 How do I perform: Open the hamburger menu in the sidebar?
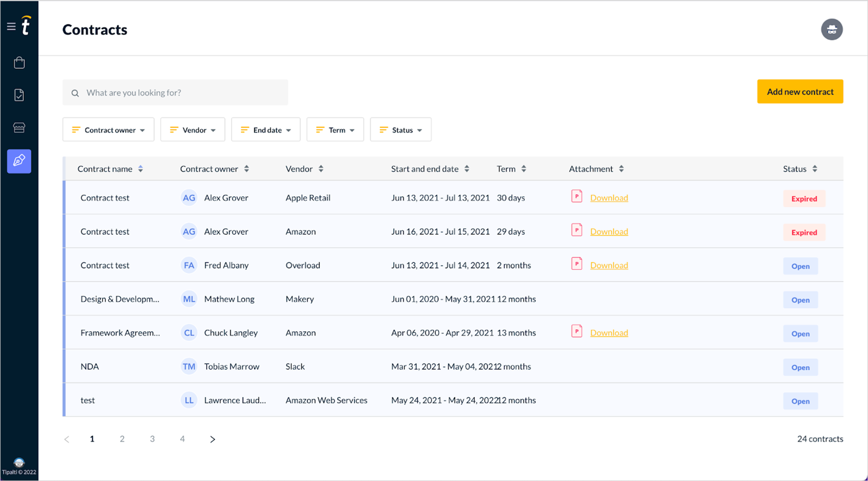11,26
